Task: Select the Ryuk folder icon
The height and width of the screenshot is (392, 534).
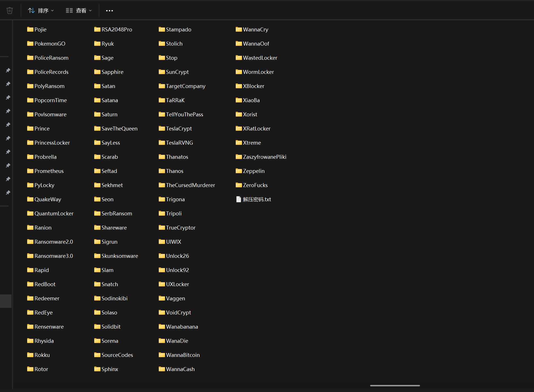Action: (x=97, y=43)
